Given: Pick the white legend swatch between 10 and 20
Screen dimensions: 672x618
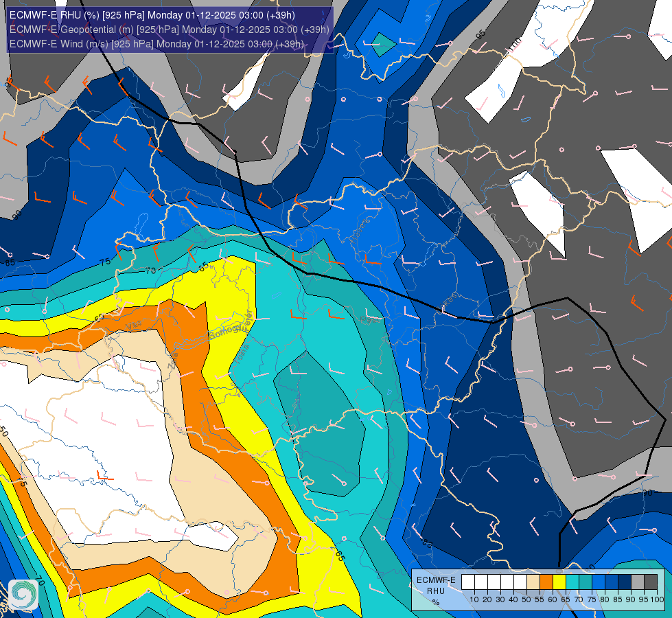Looking at the screenshot, I should point(481,582).
